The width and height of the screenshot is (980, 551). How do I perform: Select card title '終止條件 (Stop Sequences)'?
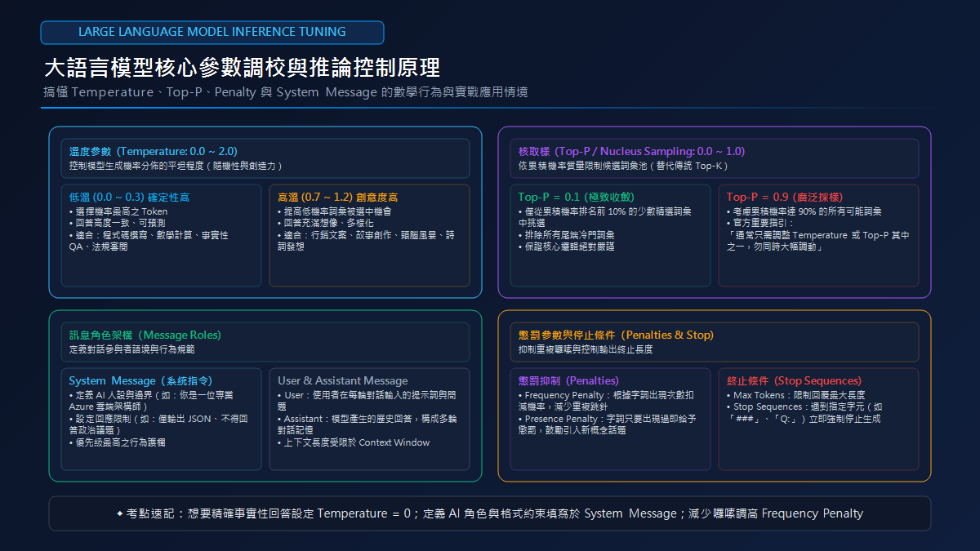[794, 381]
